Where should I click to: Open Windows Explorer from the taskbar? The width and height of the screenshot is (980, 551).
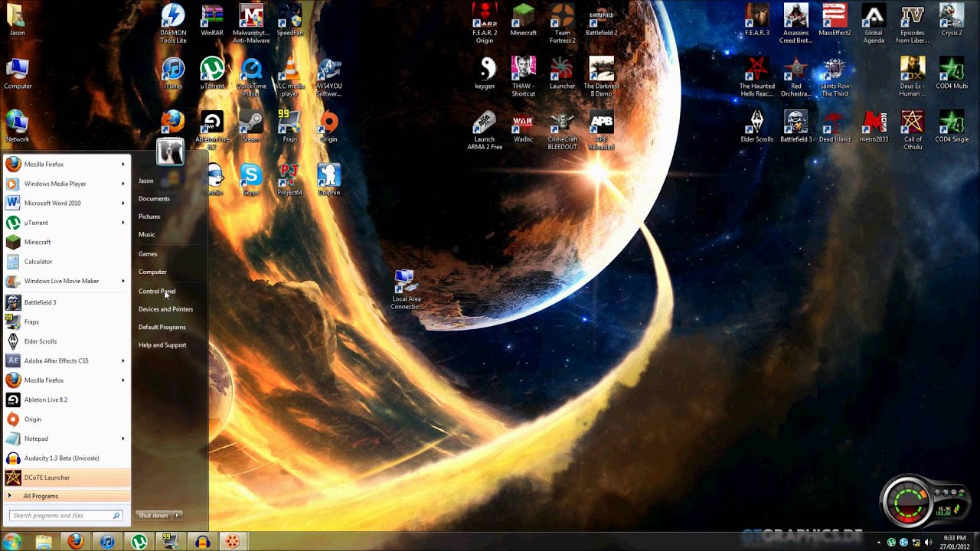(44, 542)
